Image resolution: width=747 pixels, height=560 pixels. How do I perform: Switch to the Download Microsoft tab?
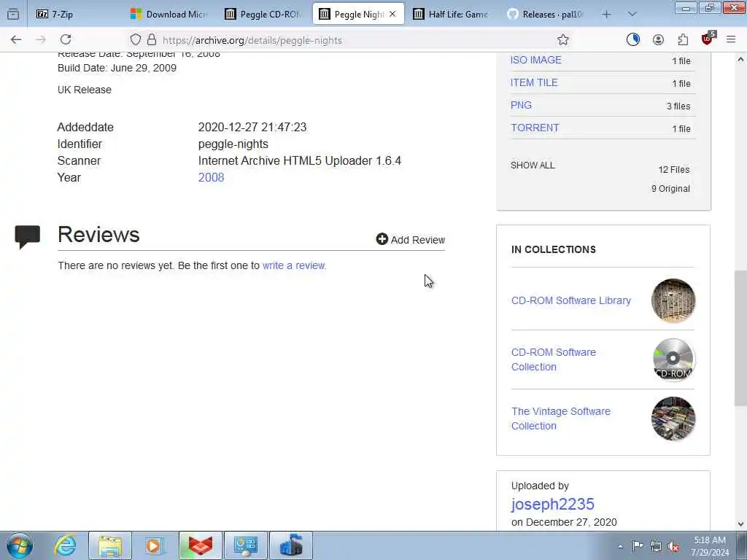pyautogui.click(x=171, y=15)
